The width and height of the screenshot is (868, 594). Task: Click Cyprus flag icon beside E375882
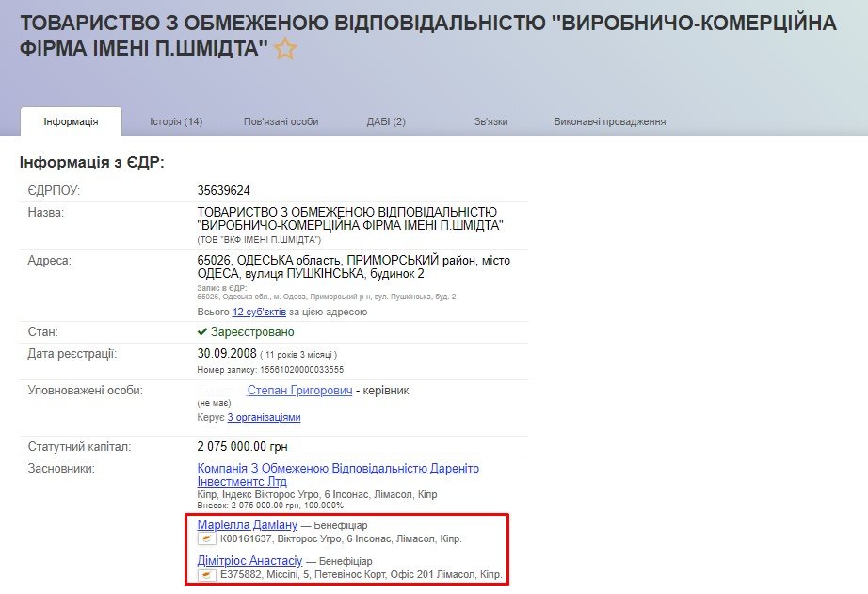pos(206,574)
